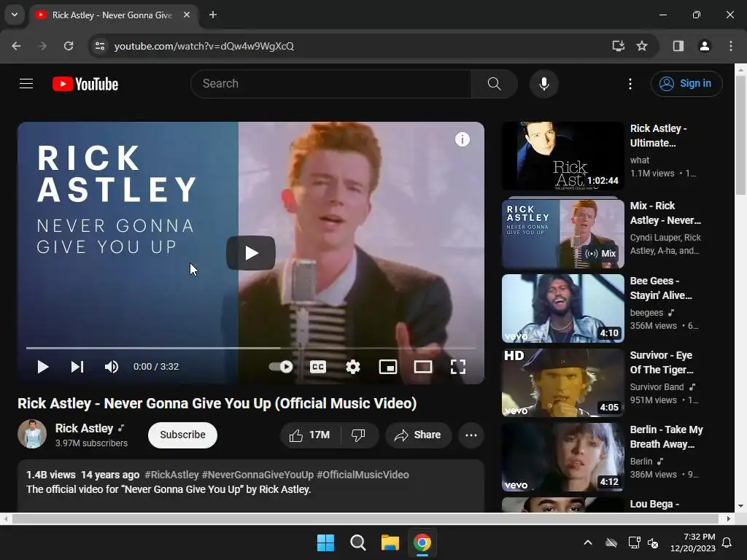The image size is (747, 560).
Task: Play the video from the control bar
Action: [43, 367]
